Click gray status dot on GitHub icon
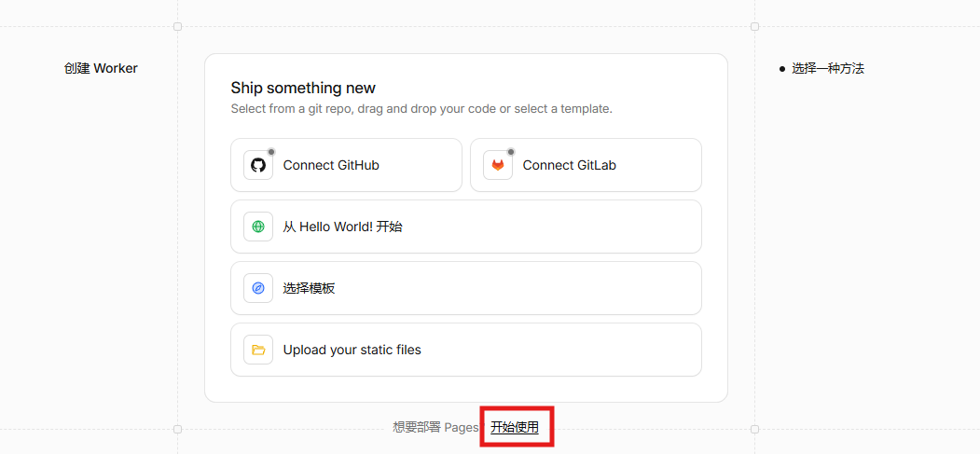Screen dimensions: 980x454 pos(271,152)
